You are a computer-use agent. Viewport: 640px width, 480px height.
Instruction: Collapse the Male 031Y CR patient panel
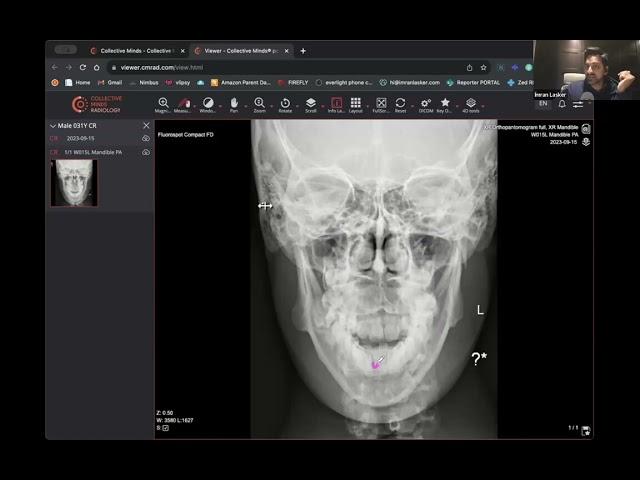(53, 126)
